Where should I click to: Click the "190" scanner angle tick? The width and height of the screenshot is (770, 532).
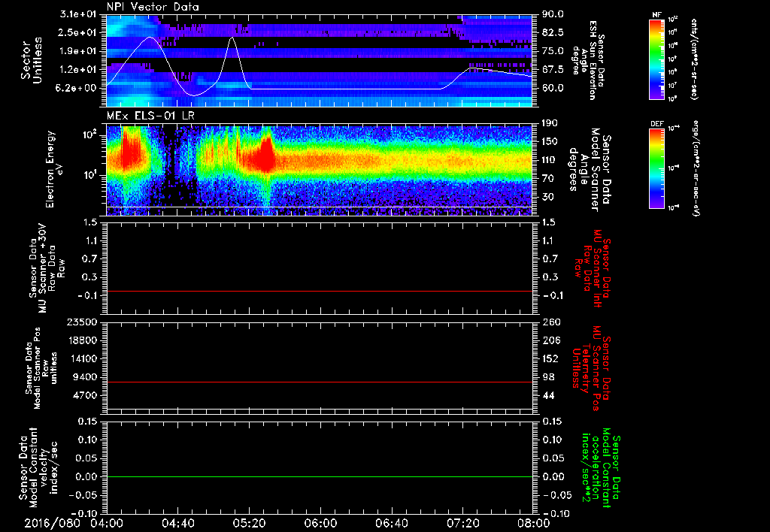tap(550, 123)
